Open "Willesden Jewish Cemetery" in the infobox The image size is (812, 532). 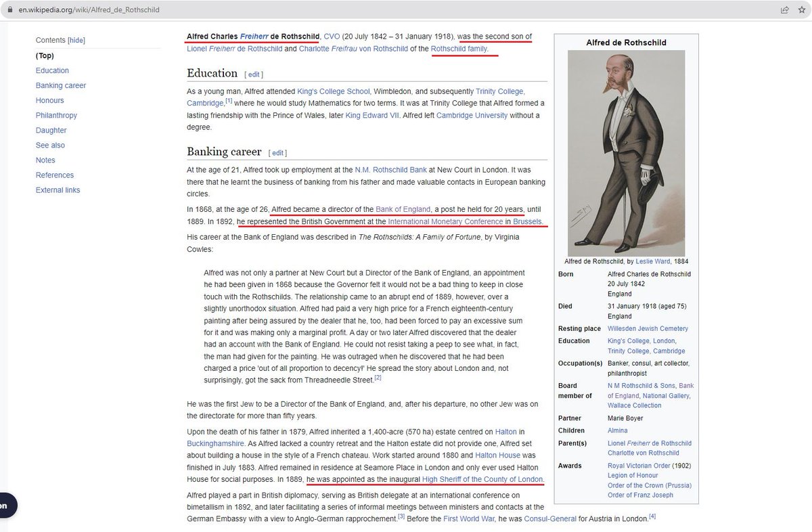pyautogui.click(x=646, y=328)
